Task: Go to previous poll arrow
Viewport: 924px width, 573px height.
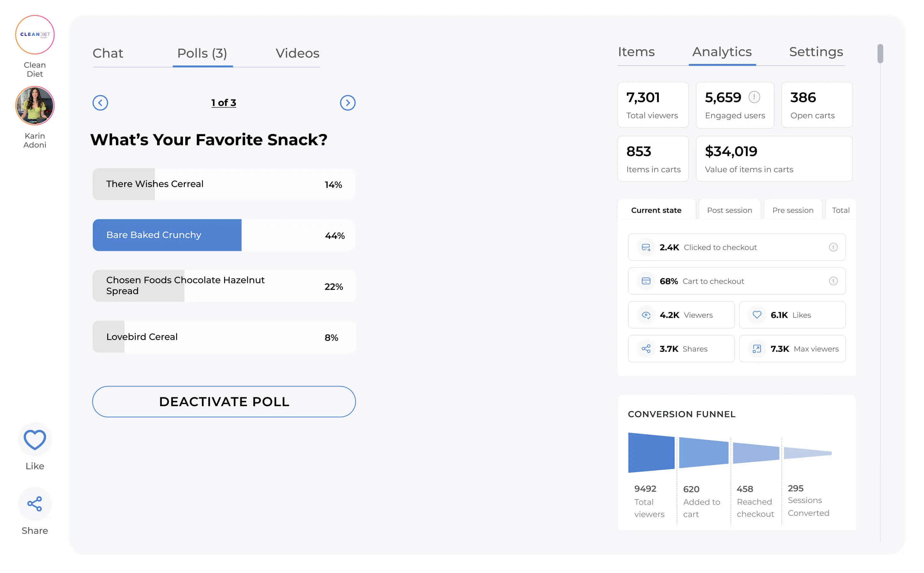Action: click(100, 103)
